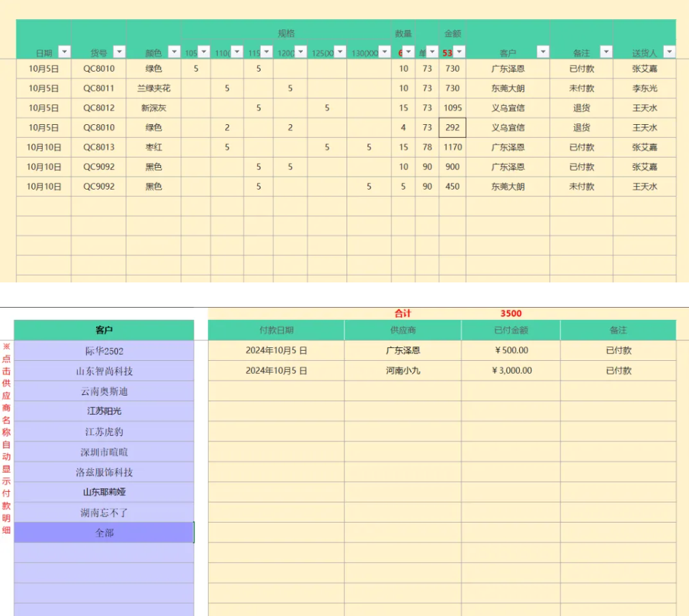Select customer 洛兹服饰科技
The width and height of the screenshot is (689, 616).
[104, 472]
